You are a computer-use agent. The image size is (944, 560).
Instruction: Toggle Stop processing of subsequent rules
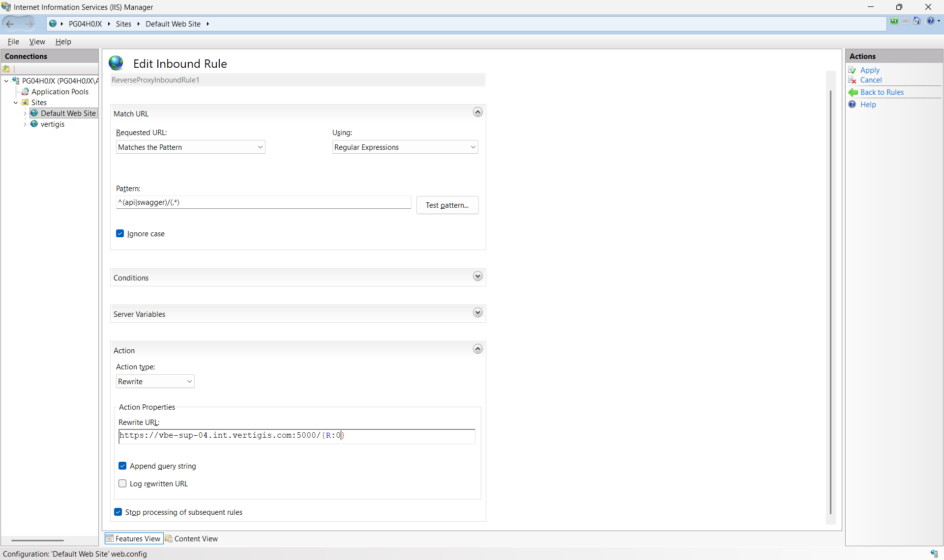point(118,512)
